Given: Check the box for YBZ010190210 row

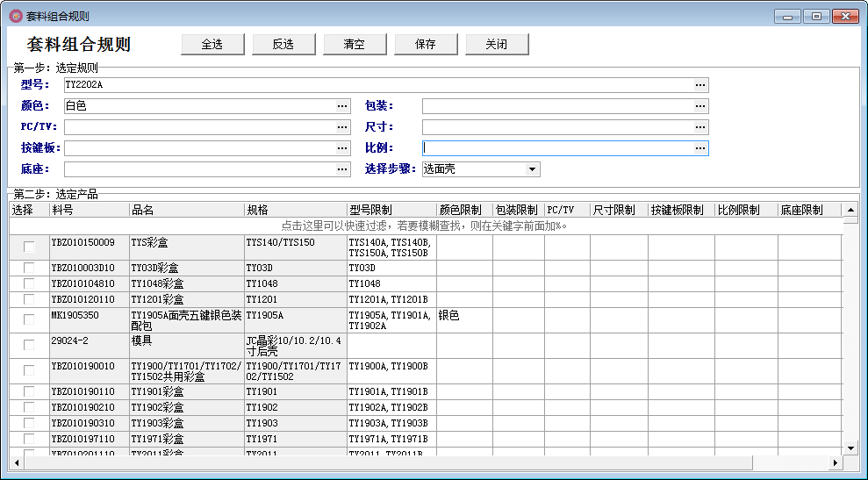Looking at the screenshot, I should (x=29, y=407).
